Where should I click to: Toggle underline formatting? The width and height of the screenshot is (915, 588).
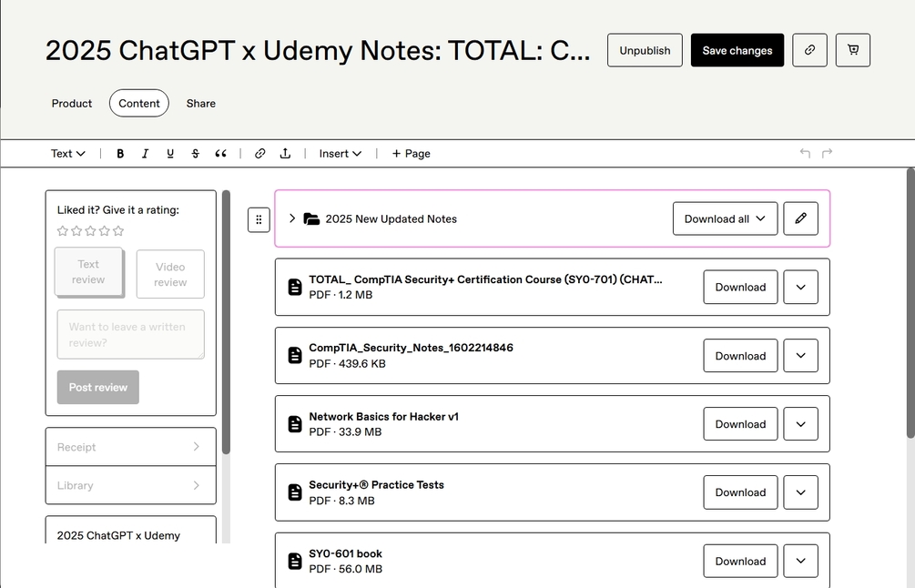click(170, 154)
